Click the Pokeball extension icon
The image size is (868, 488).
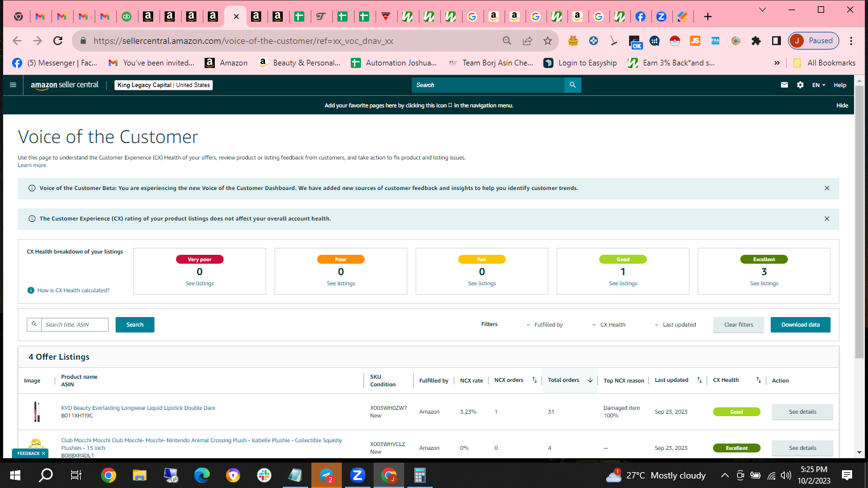pos(675,41)
